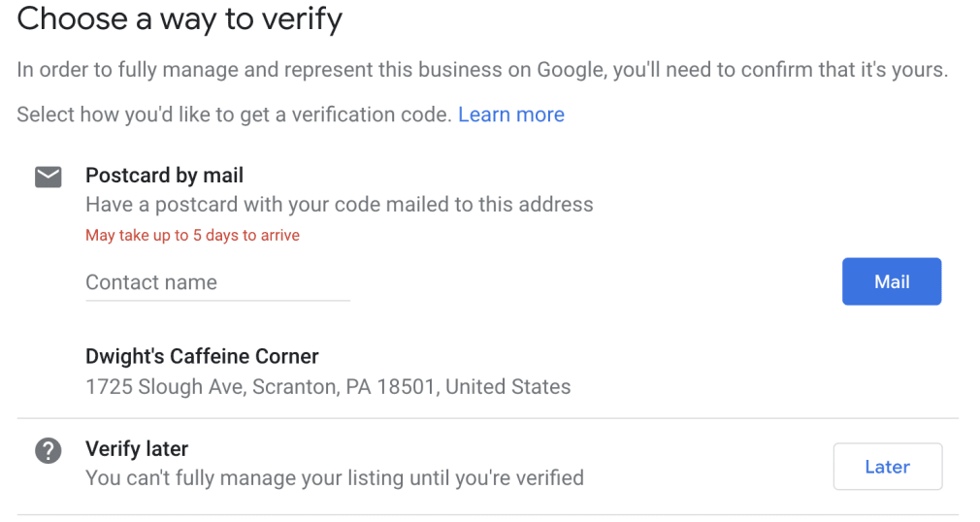Screen dimensions: 980x522
Task: Click the Select how you'd like text
Action: 234,114
